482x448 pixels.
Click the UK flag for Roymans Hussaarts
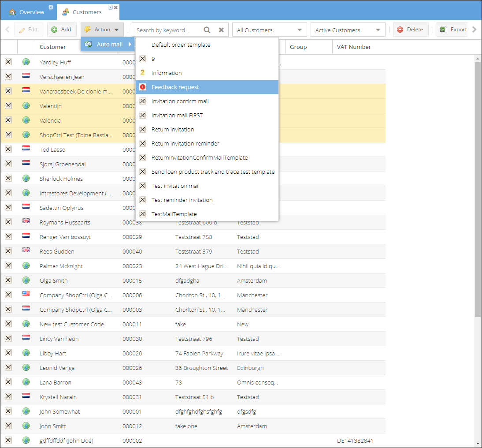[x=26, y=221]
